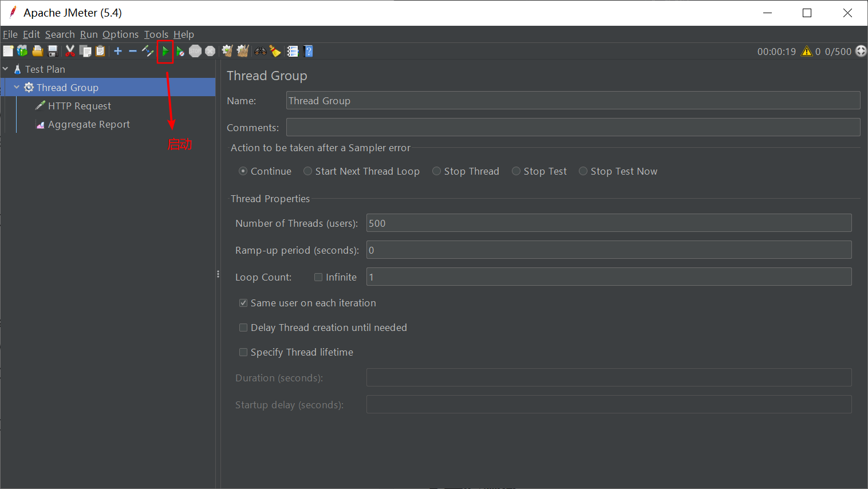Click the thread group Name field

573,100
